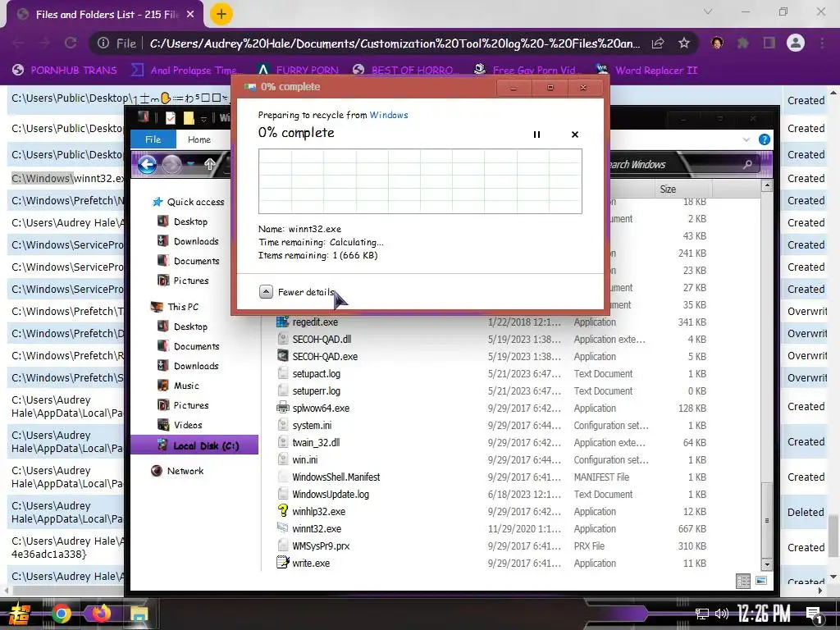Click the Explorer search magnifier icon

tap(747, 164)
